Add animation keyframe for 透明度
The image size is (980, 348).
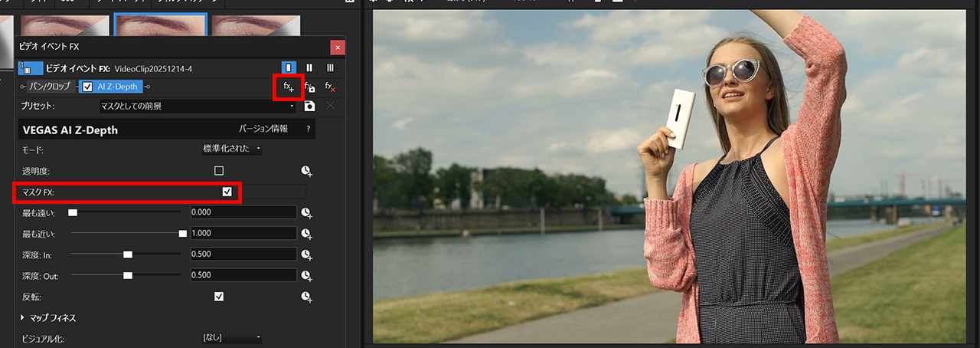point(306,171)
